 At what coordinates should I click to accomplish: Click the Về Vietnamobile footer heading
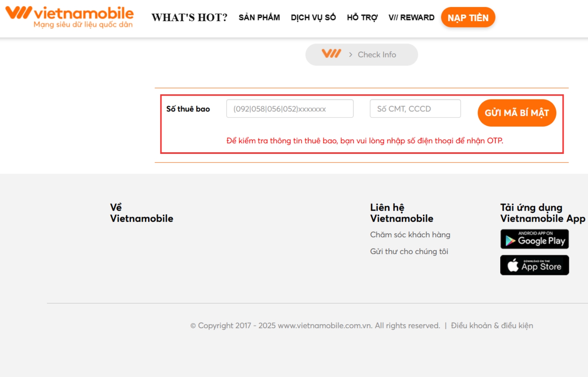(142, 213)
